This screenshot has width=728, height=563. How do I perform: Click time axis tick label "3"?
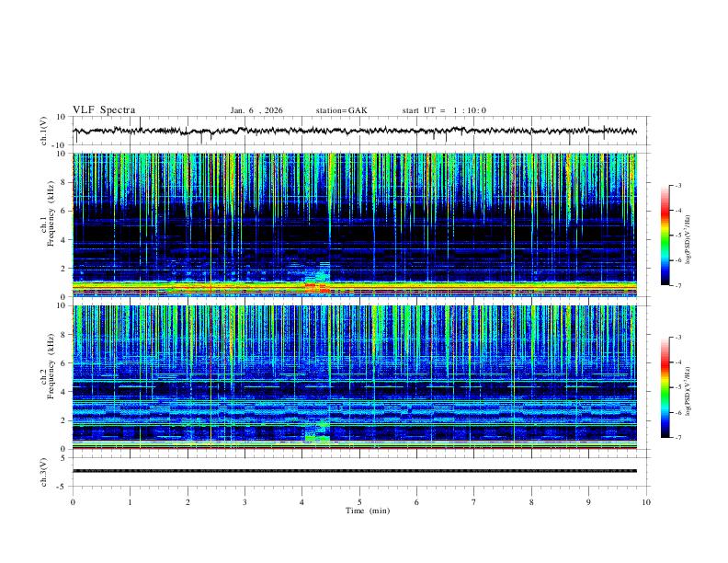(x=245, y=502)
